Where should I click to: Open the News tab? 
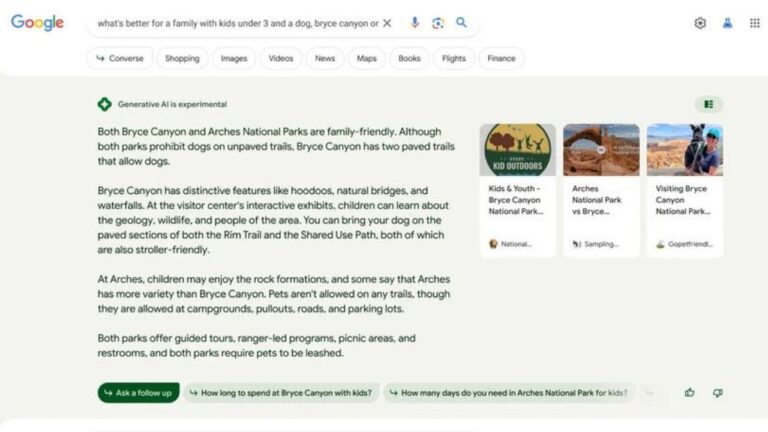coord(325,58)
